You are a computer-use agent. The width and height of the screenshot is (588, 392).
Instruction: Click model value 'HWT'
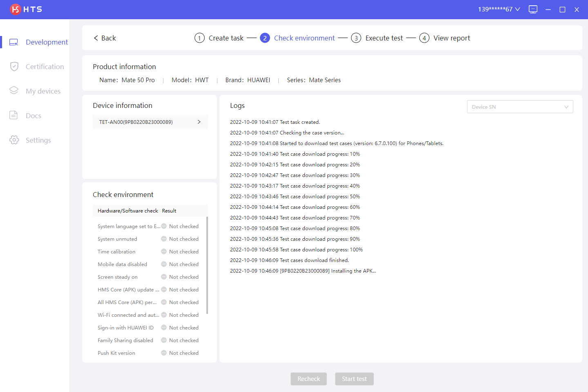pos(202,80)
